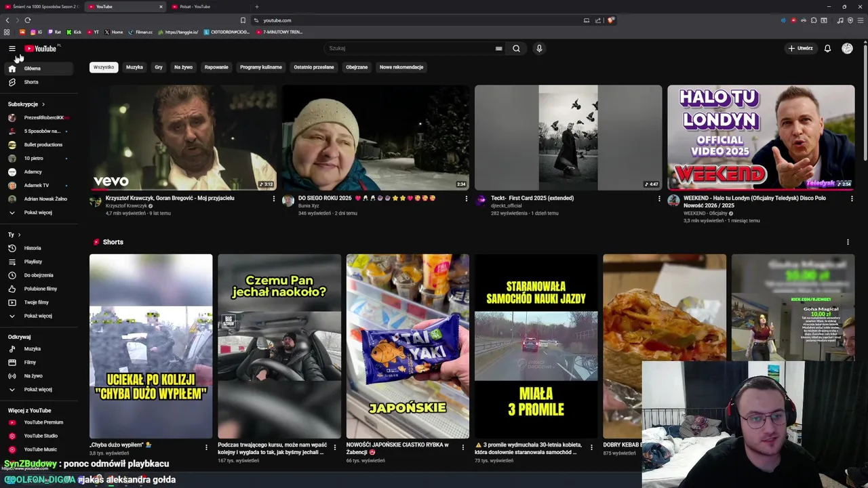The image size is (868, 488).
Task: Open the IG bookmark
Action: pyautogui.click(x=36, y=32)
